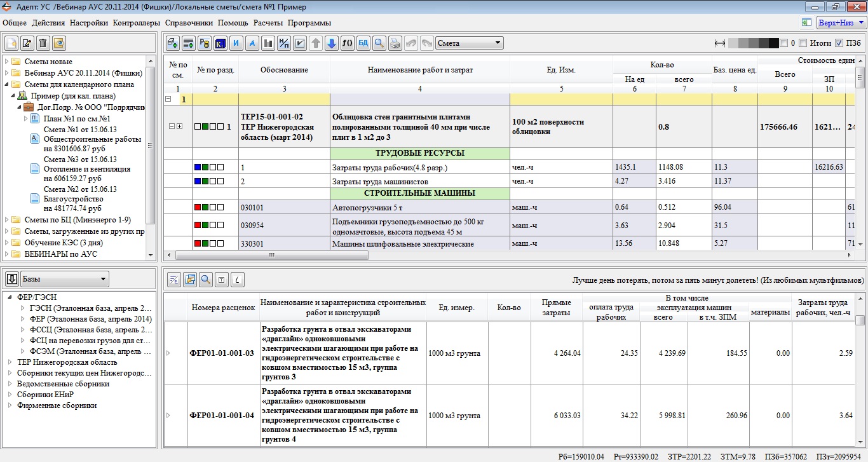Select Смета №3 Отопление и вентиляция item
Screen dimensions: 868x462
(x=86, y=169)
